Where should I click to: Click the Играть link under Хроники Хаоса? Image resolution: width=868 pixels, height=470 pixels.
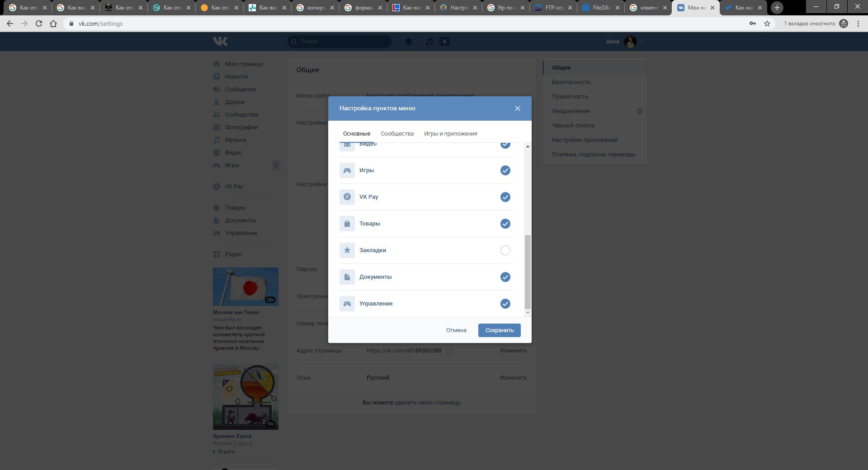coord(226,451)
